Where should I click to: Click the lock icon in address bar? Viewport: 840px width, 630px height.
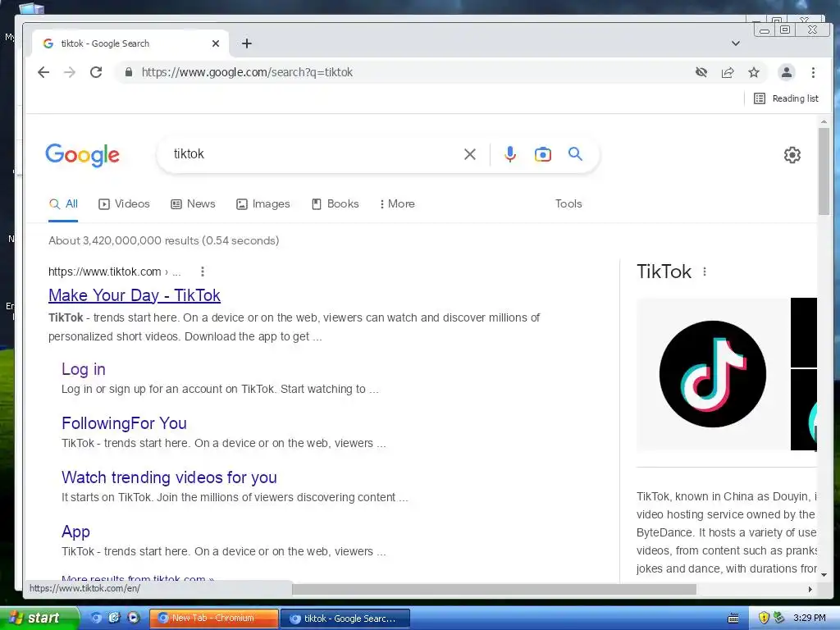click(x=129, y=72)
